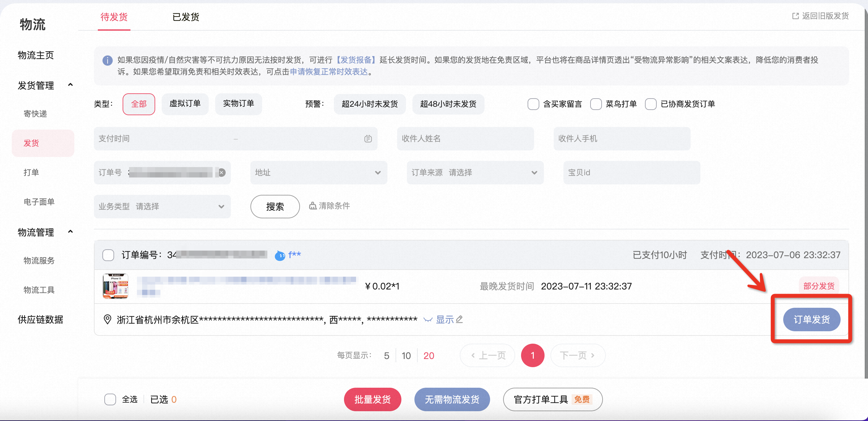Open 供应链数据 in the sidebar
The image size is (868, 421).
pyautogui.click(x=40, y=320)
